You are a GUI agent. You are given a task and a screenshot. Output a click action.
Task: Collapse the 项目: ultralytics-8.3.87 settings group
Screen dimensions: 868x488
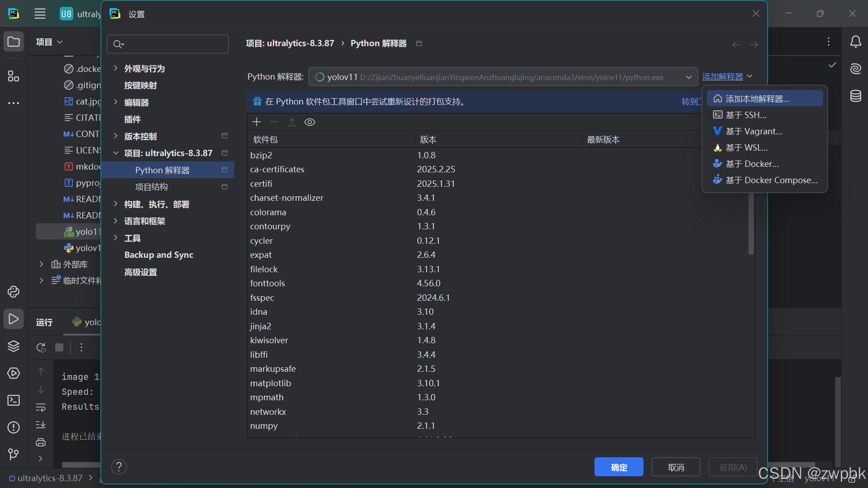coord(115,153)
